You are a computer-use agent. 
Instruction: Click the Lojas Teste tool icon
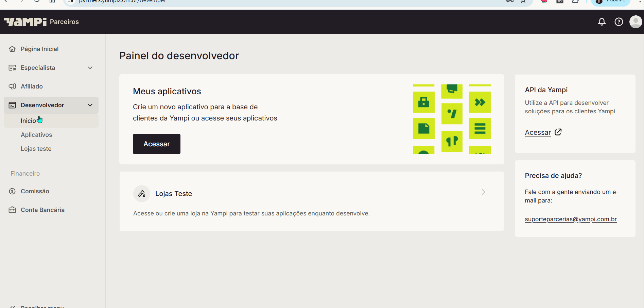click(x=142, y=194)
